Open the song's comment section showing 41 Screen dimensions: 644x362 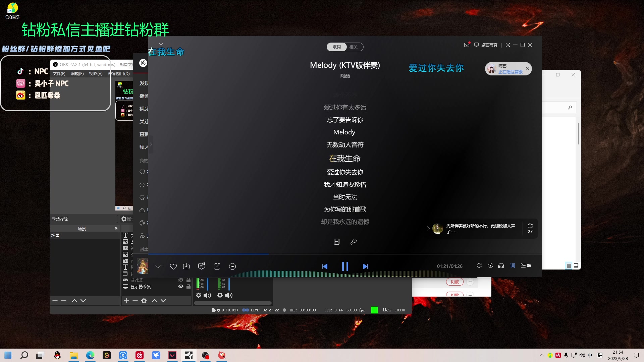pyautogui.click(x=202, y=266)
